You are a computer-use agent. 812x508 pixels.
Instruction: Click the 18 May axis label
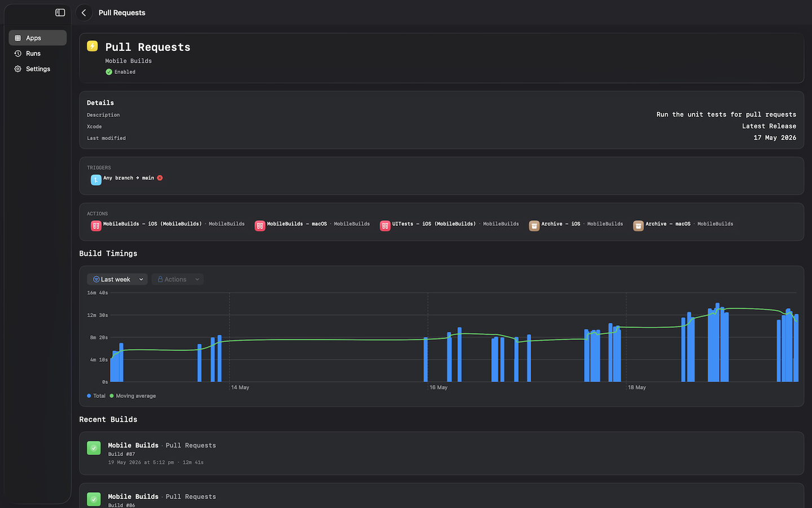(637, 387)
